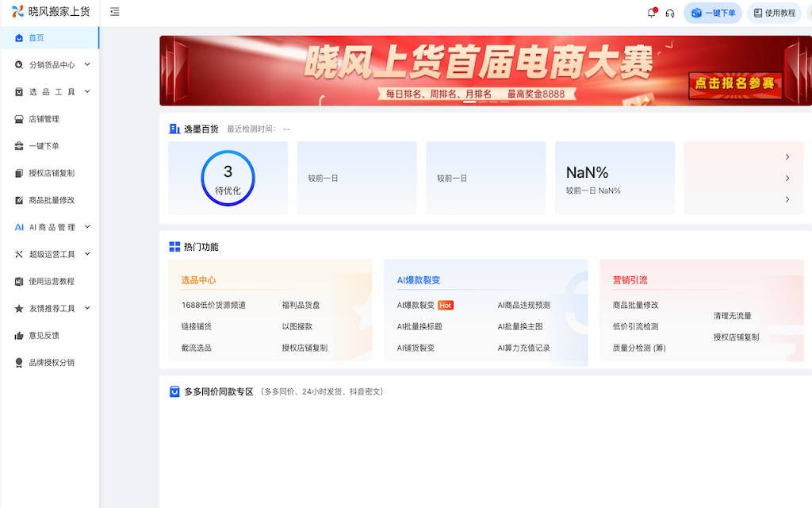This screenshot has width=812, height=508.
Task: Open 清理无流量 link
Action: pos(732,316)
